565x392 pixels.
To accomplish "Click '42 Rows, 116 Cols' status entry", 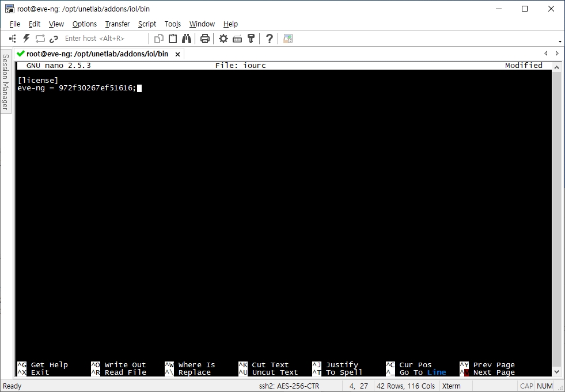I will (405, 386).
